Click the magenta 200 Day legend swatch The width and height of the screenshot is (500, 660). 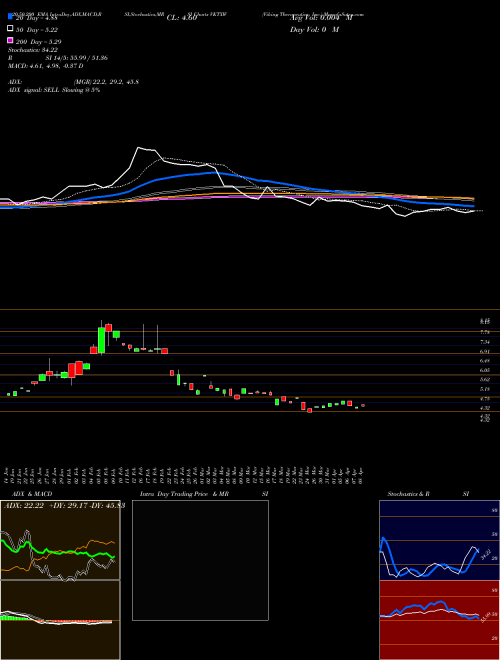coord(11,41)
